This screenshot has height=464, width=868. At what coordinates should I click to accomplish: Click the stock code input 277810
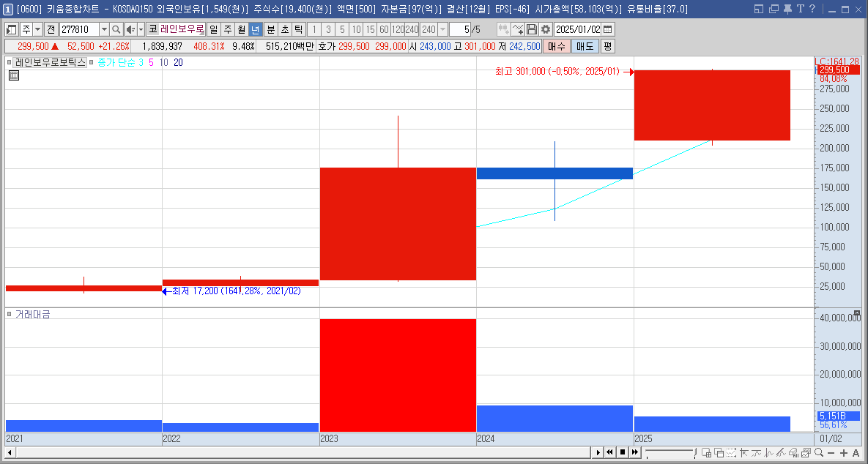point(79,29)
